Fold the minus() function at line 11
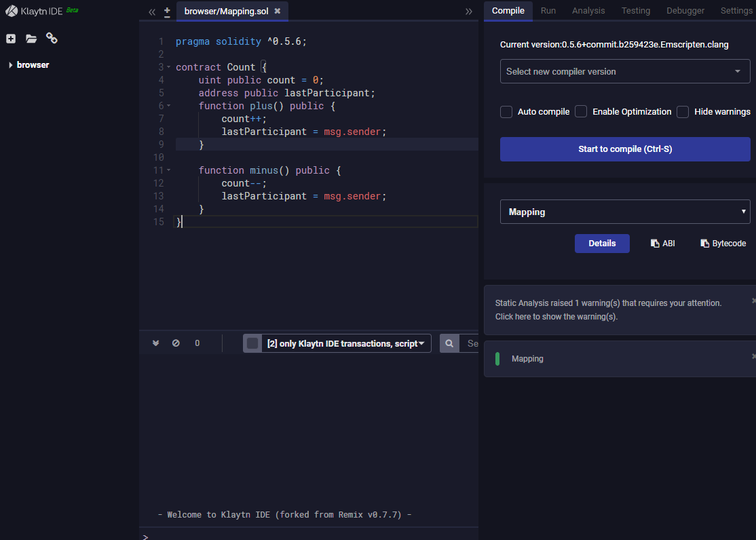756x540 pixels. (169, 170)
